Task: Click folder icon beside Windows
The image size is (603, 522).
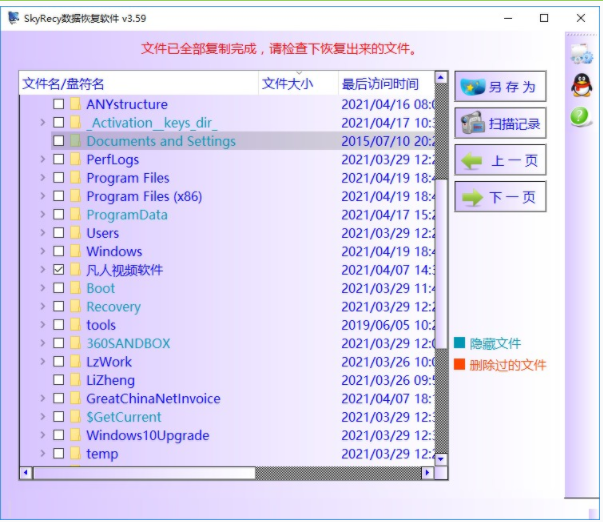Action: coord(75,251)
